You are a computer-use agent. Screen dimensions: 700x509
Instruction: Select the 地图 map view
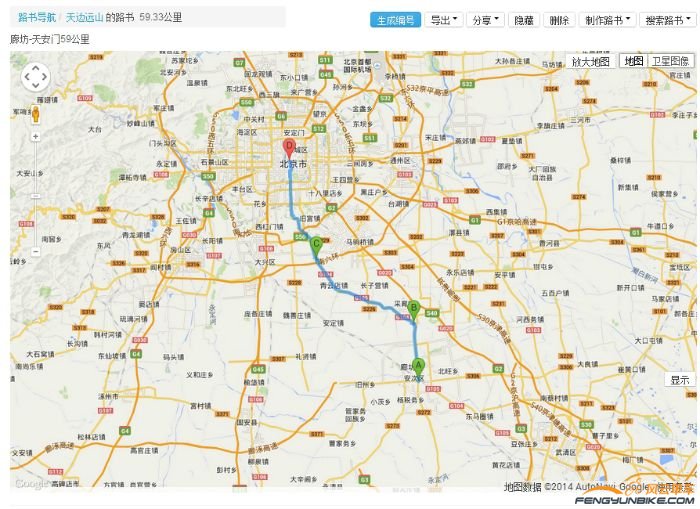coord(633,61)
